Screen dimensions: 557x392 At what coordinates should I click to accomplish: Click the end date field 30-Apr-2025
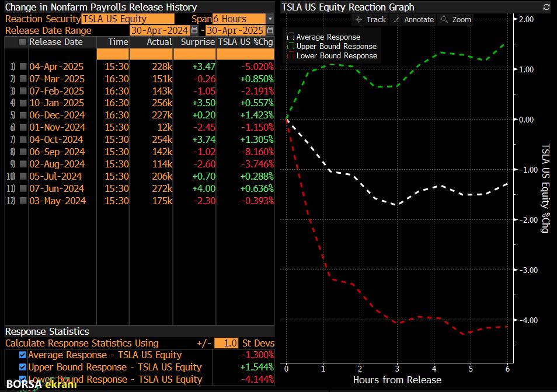pyautogui.click(x=235, y=30)
